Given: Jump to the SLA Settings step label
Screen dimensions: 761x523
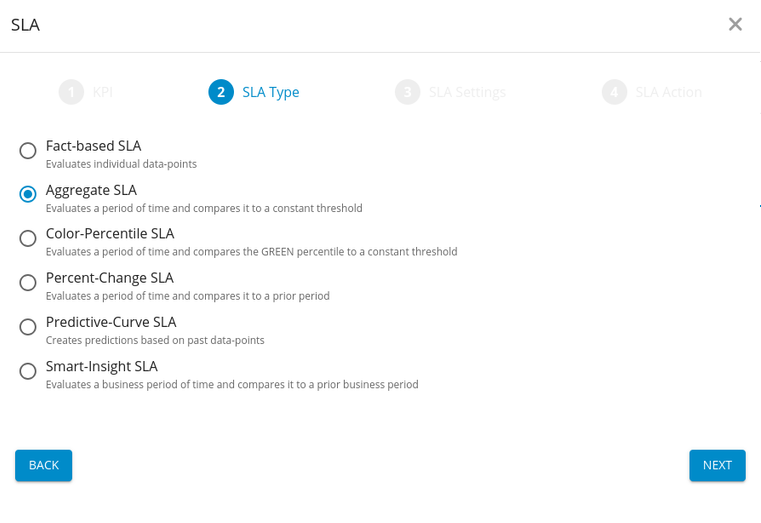Looking at the screenshot, I should (x=467, y=92).
